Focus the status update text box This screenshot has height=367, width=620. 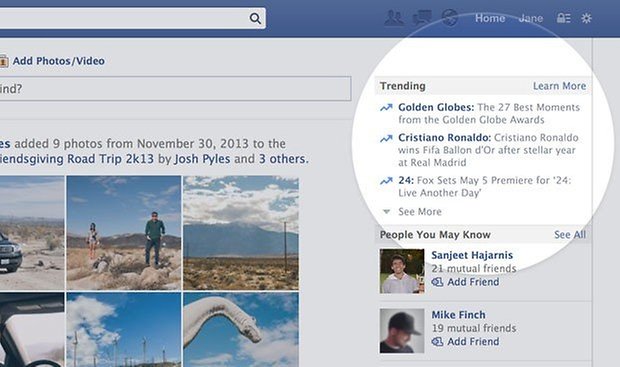(175, 89)
